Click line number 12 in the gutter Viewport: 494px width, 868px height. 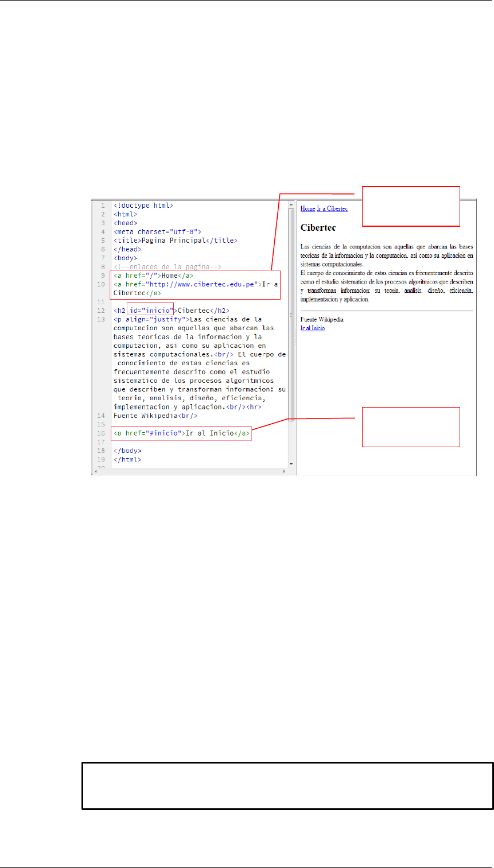101,311
